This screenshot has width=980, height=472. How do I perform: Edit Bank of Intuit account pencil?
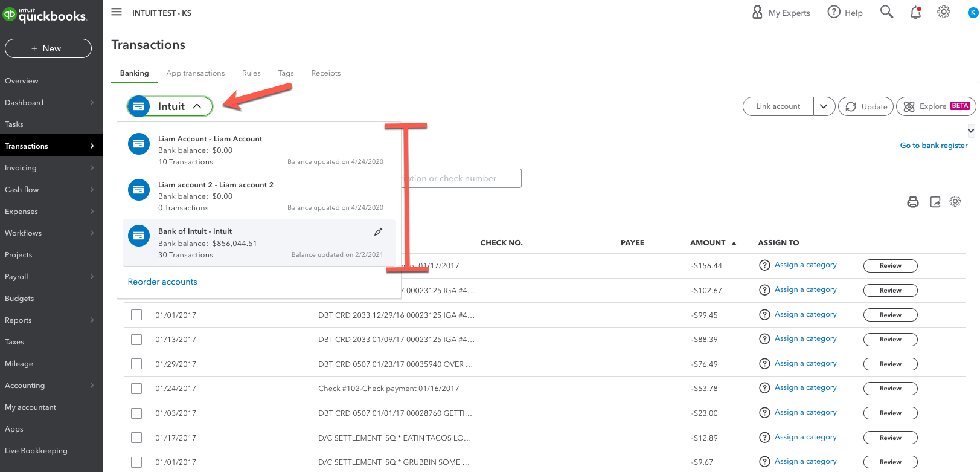(379, 231)
